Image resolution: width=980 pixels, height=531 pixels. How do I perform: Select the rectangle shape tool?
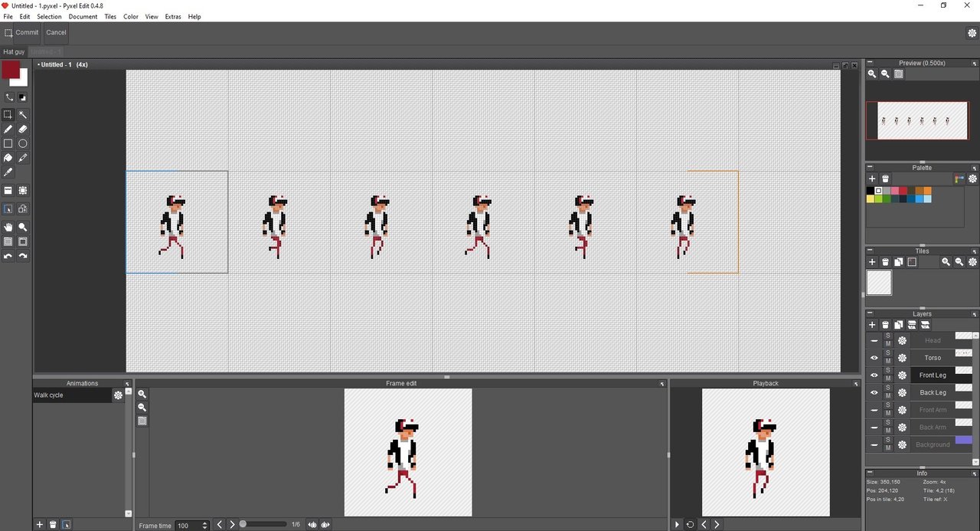coord(8,143)
